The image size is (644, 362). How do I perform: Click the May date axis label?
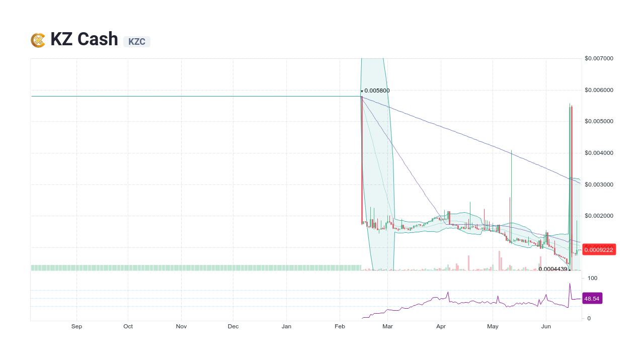pyautogui.click(x=493, y=326)
